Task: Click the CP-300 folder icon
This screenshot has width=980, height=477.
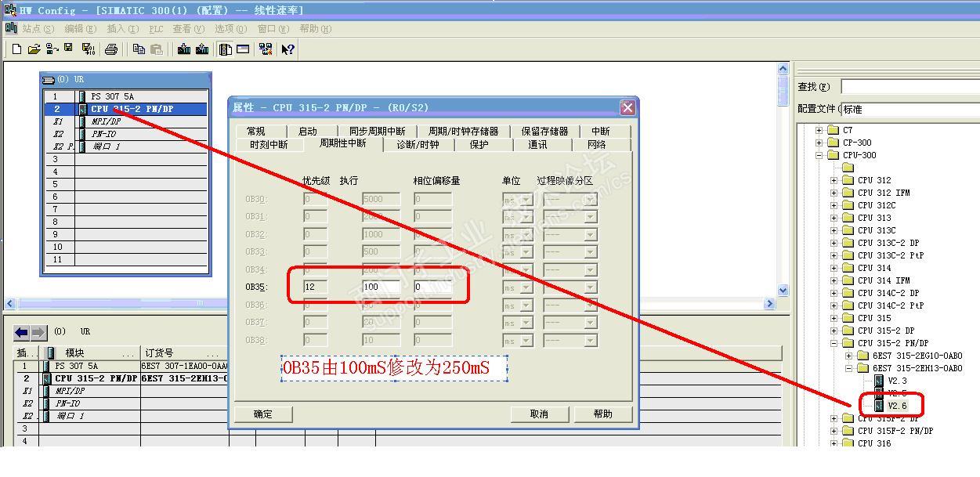Action: pyautogui.click(x=833, y=143)
